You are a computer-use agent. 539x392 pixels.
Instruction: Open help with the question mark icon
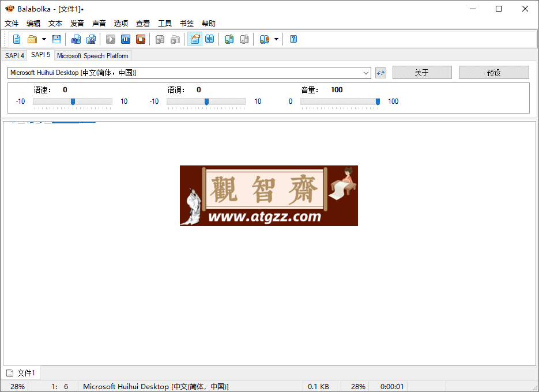coord(293,39)
